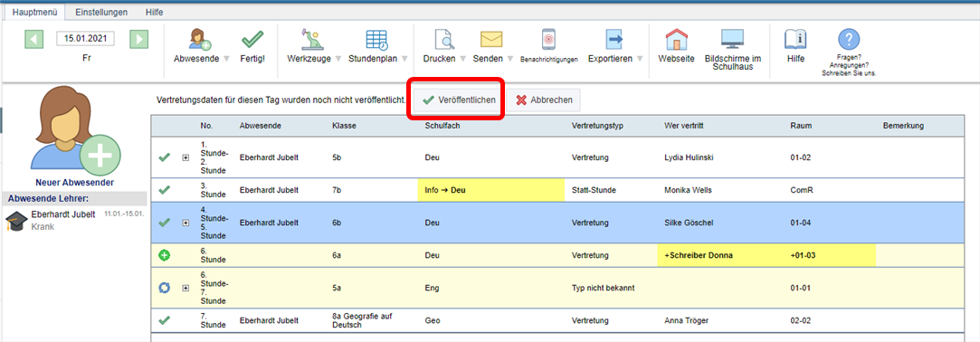This screenshot has height=342, width=980.
Task: Open the Stundenplan timetable icon
Action: click(x=376, y=40)
